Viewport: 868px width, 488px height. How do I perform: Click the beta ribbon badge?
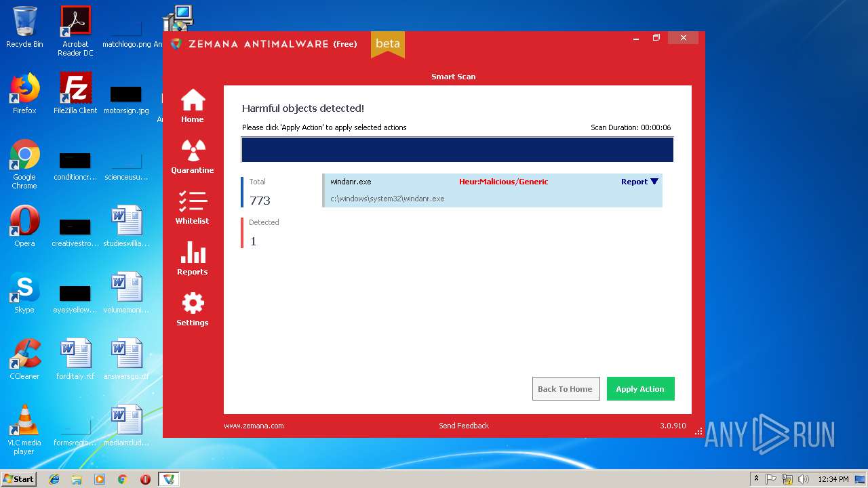point(388,44)
